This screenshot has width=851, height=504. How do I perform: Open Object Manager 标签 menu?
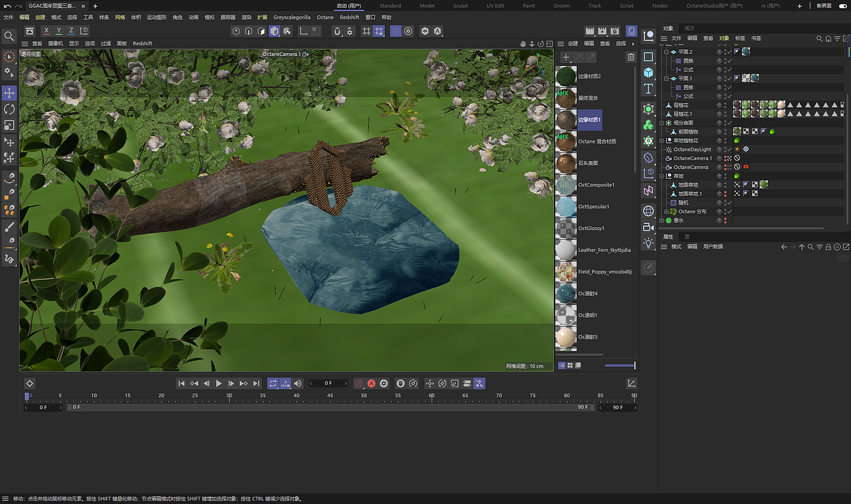[740, 39]
